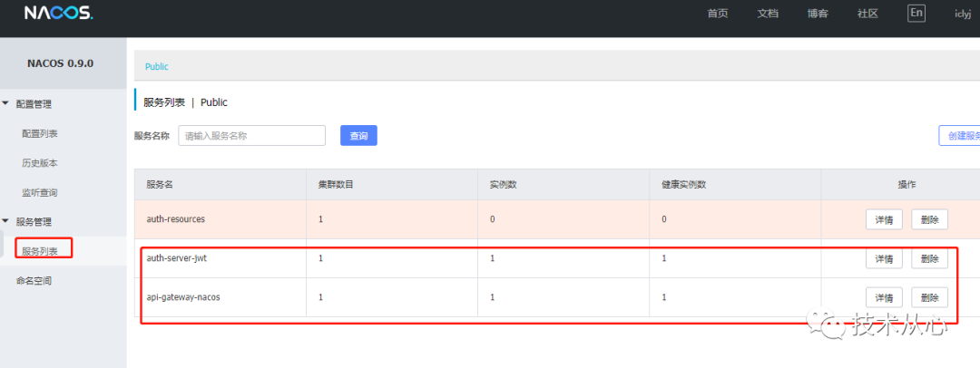The height and width of the screenshot is (368, 980).
Task: Click the NACOS logo
Action: (58, 13)
